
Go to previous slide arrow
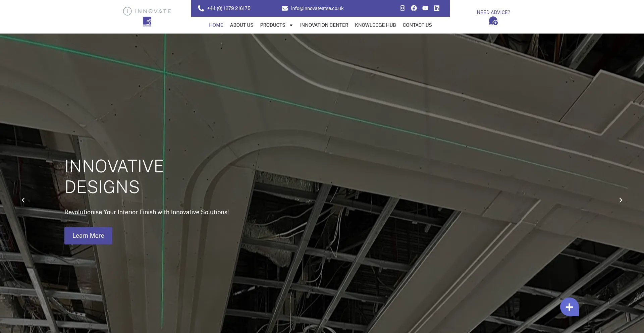click(23, 200)
